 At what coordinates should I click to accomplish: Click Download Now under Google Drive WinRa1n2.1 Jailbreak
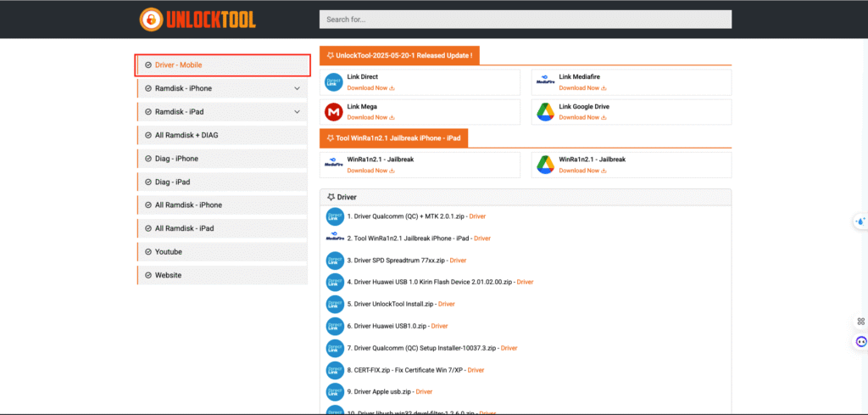(x=582, y=171)
